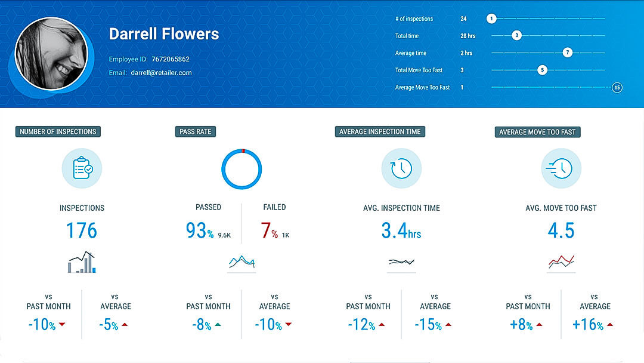644x363 pixels.
Task: Click the move too fast clock icon
Action: tap(561, 169)
